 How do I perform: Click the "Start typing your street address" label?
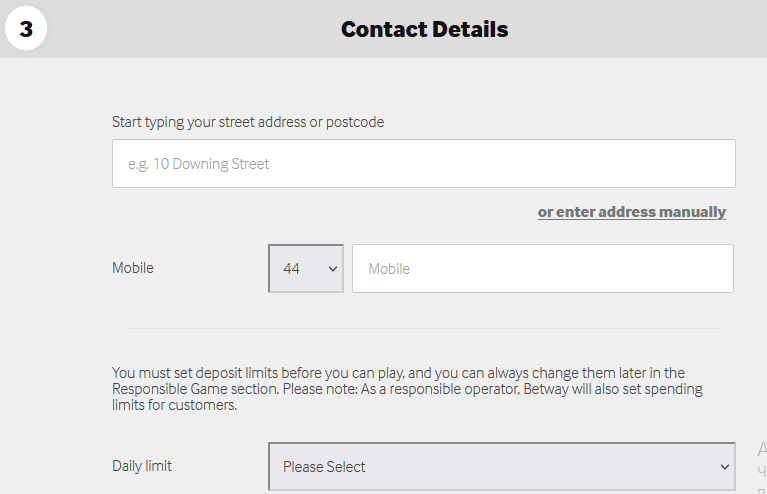247,122
